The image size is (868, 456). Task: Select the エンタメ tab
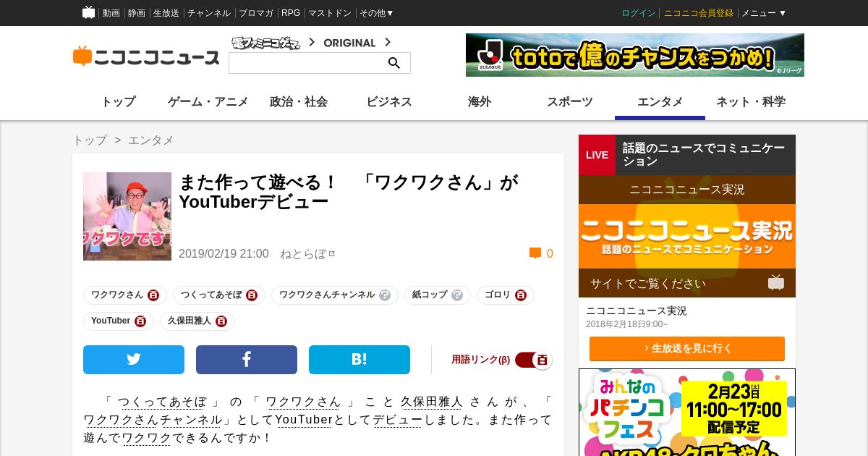(660, 102)
